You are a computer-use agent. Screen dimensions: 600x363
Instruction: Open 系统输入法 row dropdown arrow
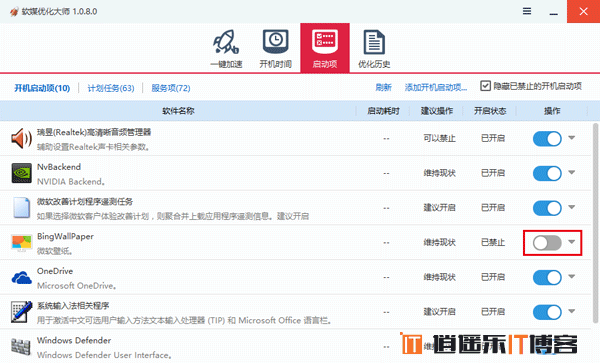pos(572,311)
